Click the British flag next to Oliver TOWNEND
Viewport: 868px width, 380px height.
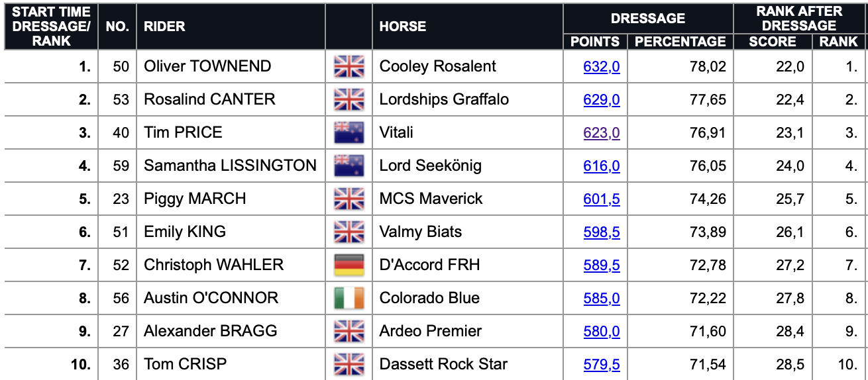pyautogui.click(x=349, y=66)
